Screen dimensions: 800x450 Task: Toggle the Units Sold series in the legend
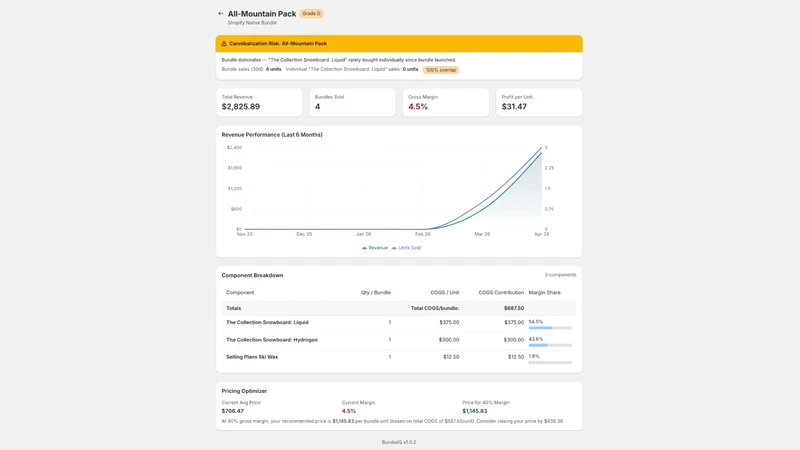click(407, 248)
